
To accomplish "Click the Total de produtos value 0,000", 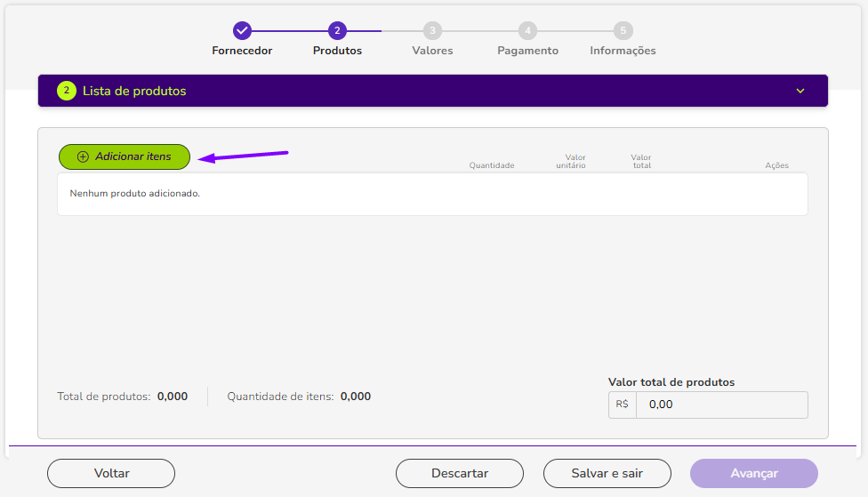I will pos(173,397).
